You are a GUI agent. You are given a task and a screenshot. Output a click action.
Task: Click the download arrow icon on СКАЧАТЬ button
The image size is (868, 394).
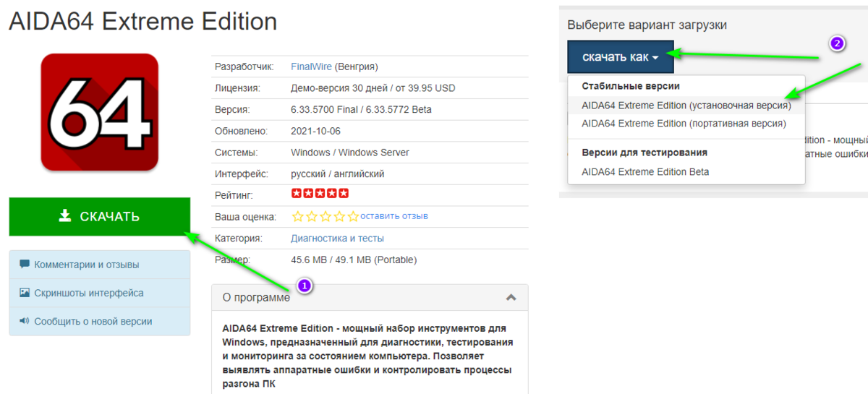pyautogui.click(x=65, y=215)
